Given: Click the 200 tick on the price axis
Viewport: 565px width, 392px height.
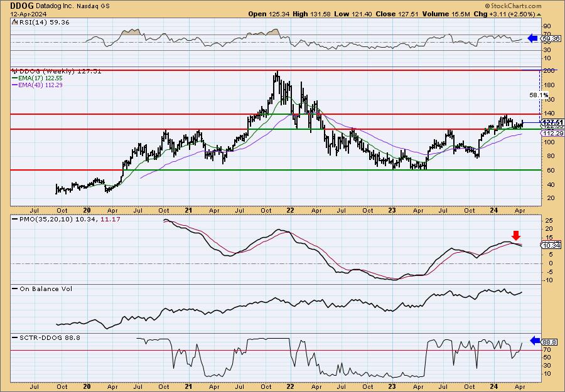Looking at the screenshot, I should 549,71.
